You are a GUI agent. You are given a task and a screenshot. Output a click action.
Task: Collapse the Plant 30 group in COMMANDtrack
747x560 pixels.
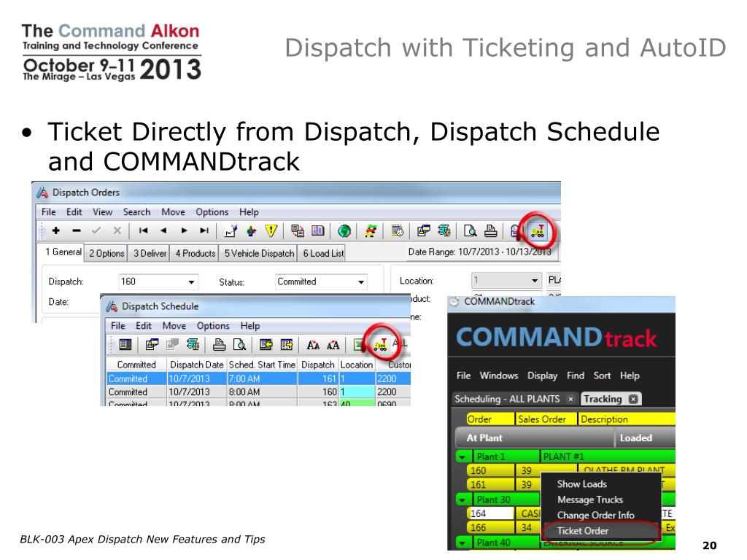click(x=462, y=500)
